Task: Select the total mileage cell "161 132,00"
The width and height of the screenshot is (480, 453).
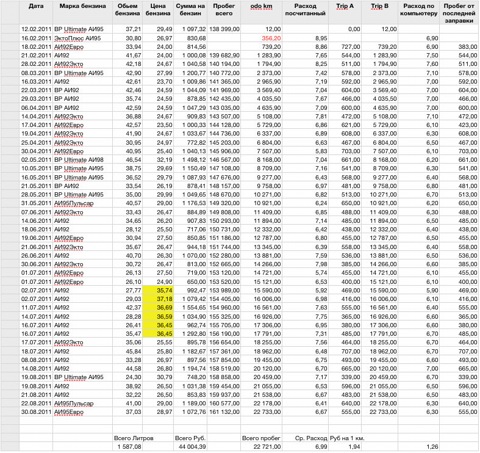Action: [224, 412]
